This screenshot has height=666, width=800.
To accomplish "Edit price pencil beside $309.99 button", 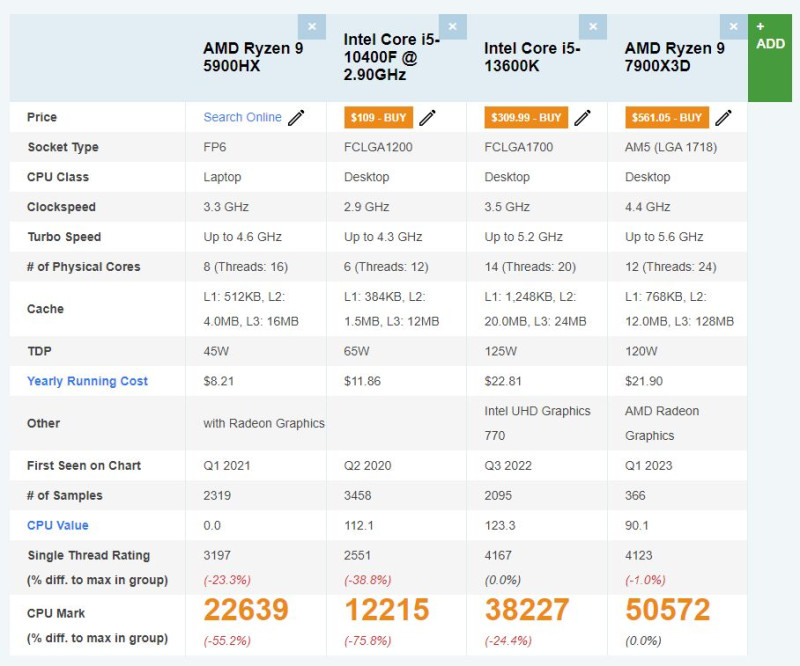I will (x=583, y=117).
